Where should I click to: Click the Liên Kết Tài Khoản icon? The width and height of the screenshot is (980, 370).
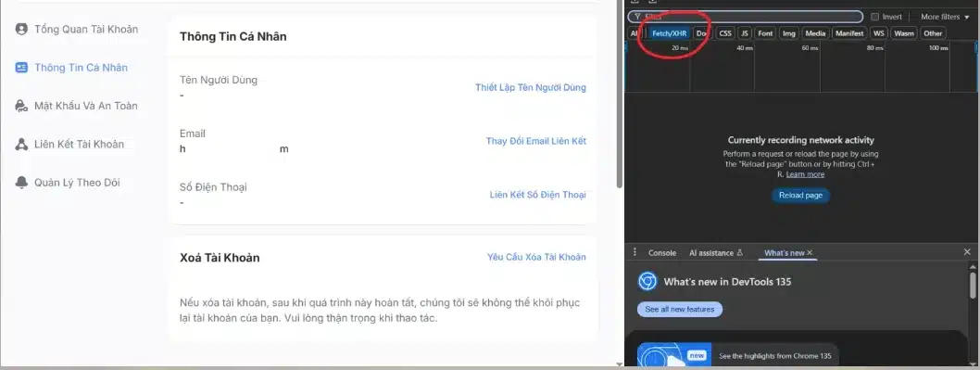click(22, 144)
